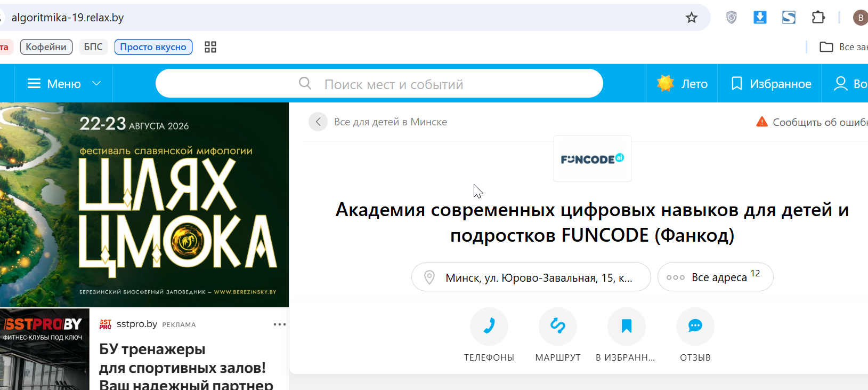Open the tab groups grid icon

[x=210, y=47]
